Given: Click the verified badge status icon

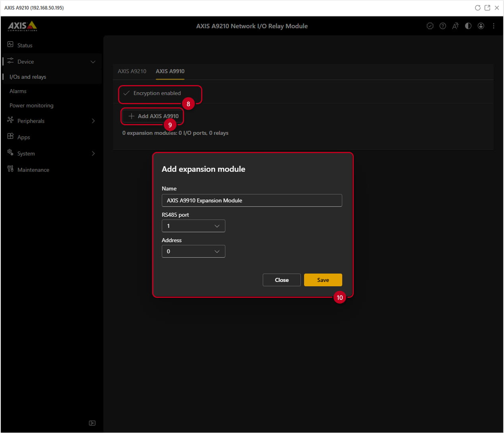Looking at the screenshot, I should (430, 26).
